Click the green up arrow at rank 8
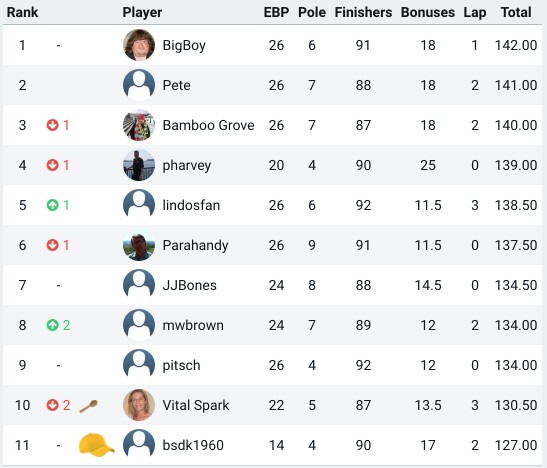The image size is (547, 468). (52, 325)
